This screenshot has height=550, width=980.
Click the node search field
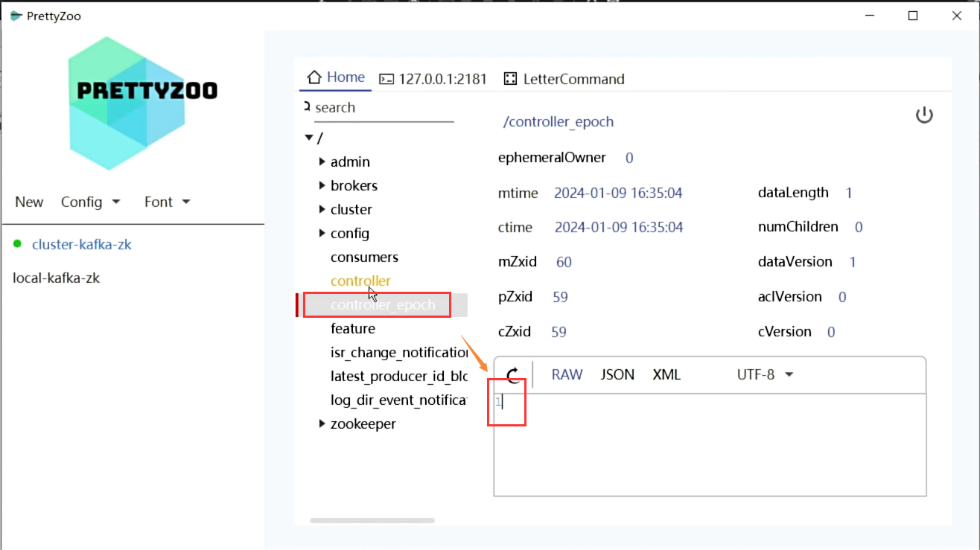[384, 108]
